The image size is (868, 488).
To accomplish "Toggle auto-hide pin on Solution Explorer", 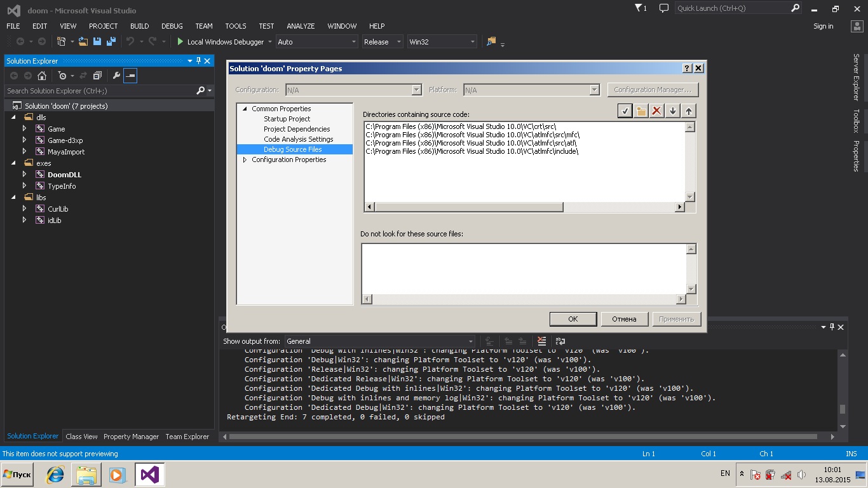I will [198, 61].
